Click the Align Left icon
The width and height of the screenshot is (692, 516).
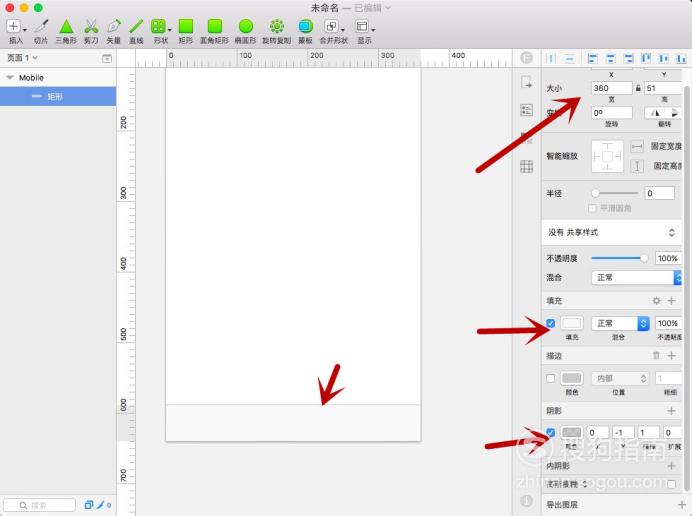tap(593, 58)
